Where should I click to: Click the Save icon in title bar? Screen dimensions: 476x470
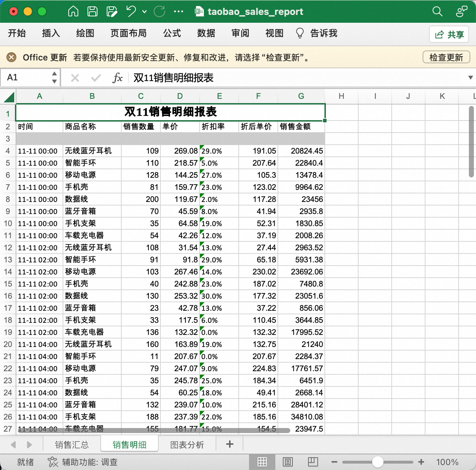[92, 11]
